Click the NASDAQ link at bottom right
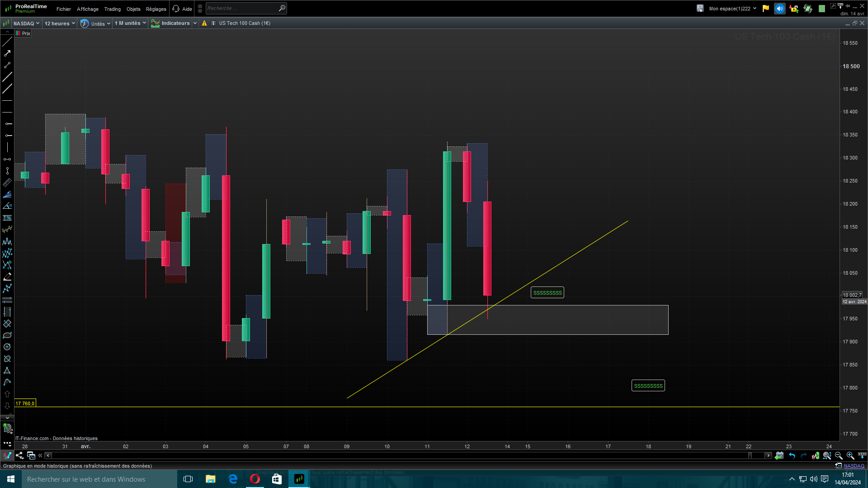868x488 pixels. [854, 466]
